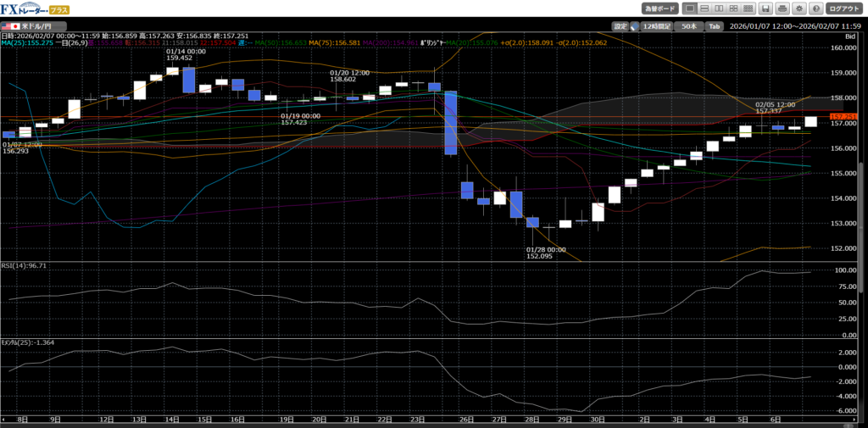The width and height of the screenshot is (868, 428).
Task: Open the chart 設定 settings button
Action: coord(620,26)
